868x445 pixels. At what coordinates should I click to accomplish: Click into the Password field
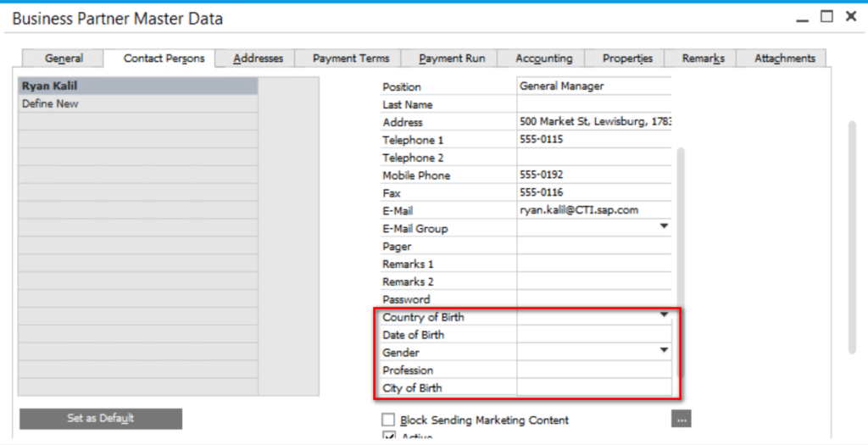tap(594, 298)
